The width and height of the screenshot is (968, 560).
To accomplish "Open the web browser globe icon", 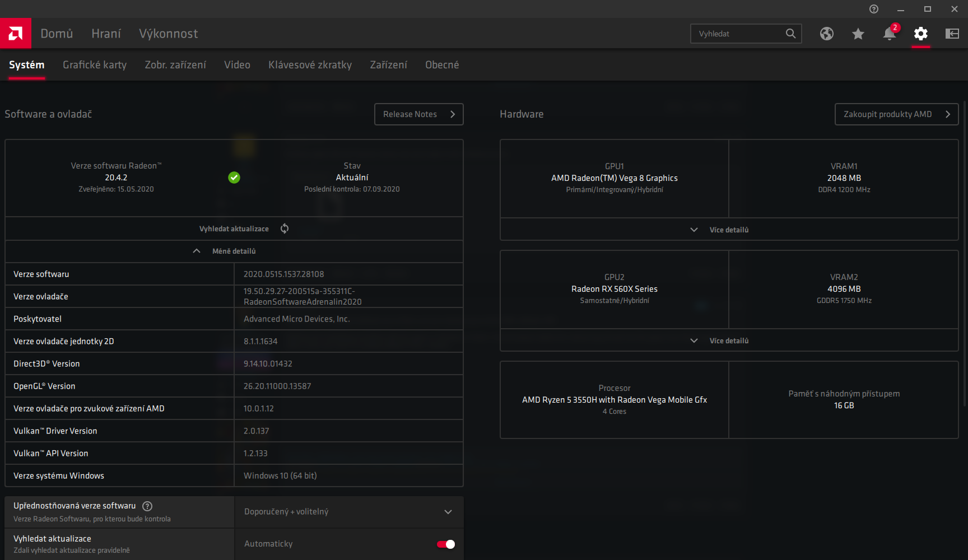I will (827, 34).
